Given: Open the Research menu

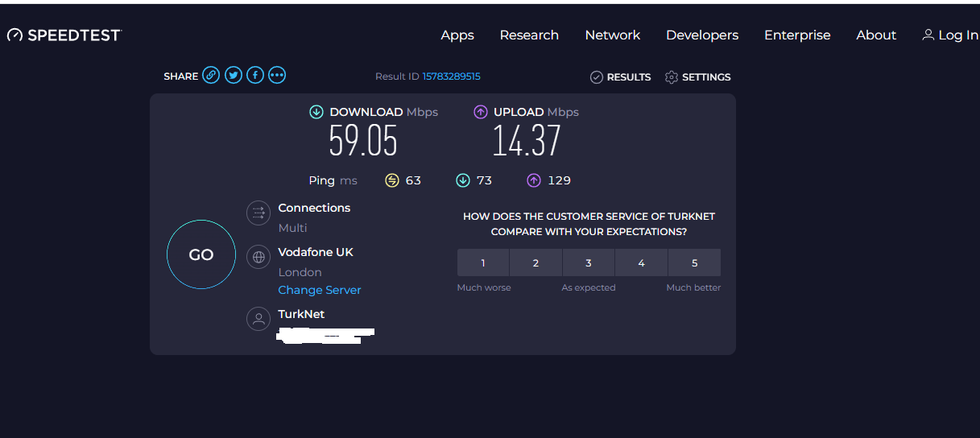Looking at the screenshot, I should tap(529, 35).
